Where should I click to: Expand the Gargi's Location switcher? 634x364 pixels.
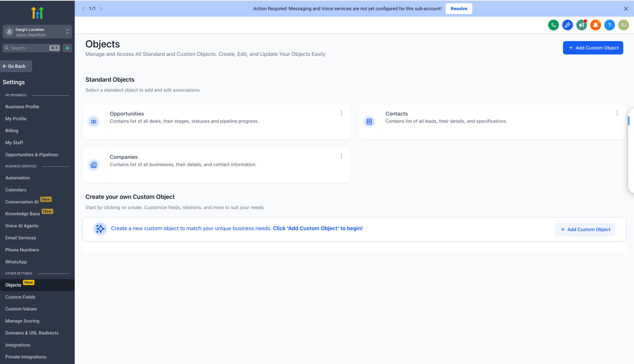tap(67, 32)
